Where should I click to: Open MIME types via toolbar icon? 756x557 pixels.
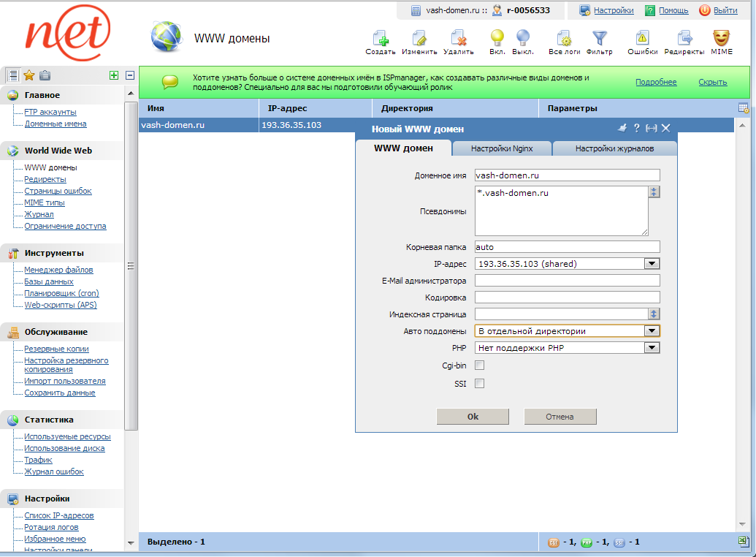point(722,38)
